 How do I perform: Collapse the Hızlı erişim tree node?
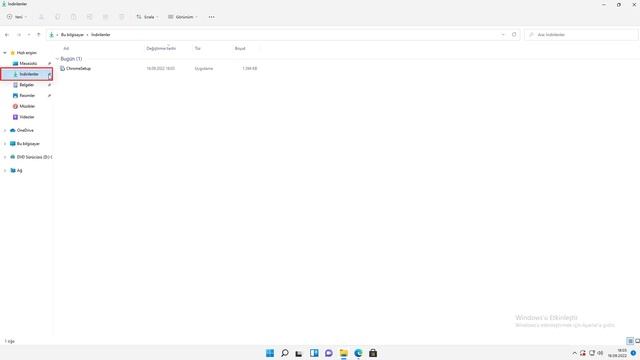pyautogui.click(x=5, y=53)
